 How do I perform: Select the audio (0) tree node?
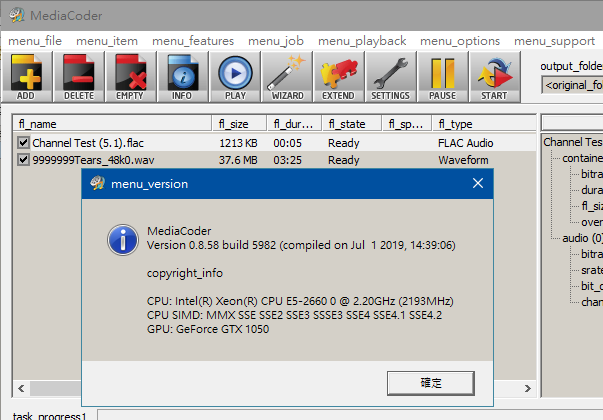click(x=582, y=238)
